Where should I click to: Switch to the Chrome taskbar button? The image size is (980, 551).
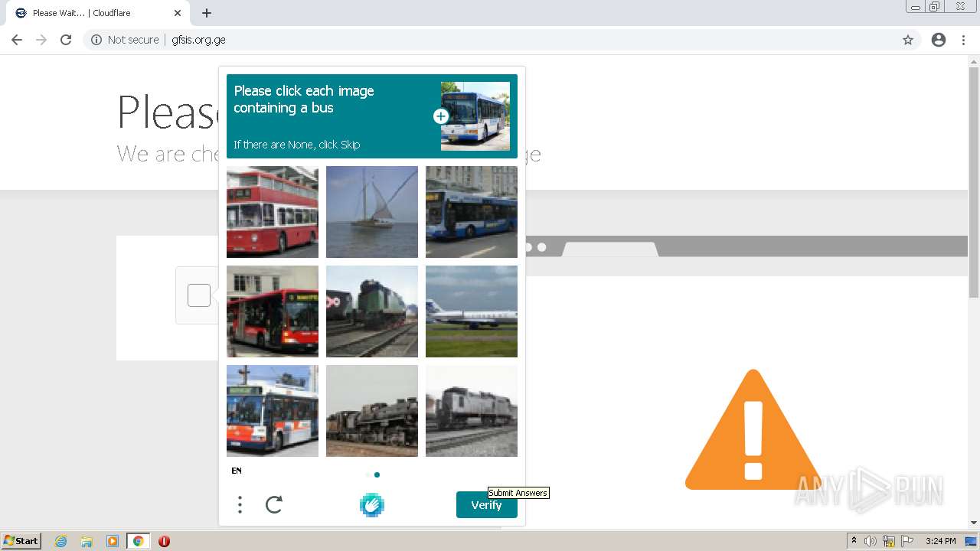(138, 541)
